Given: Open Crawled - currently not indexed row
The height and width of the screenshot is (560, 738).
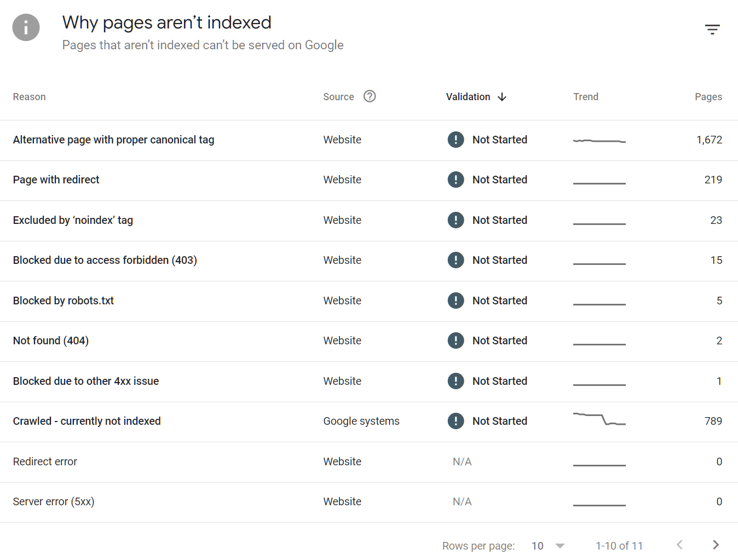Looking at the screenshot, I should [x=87, y=421].
